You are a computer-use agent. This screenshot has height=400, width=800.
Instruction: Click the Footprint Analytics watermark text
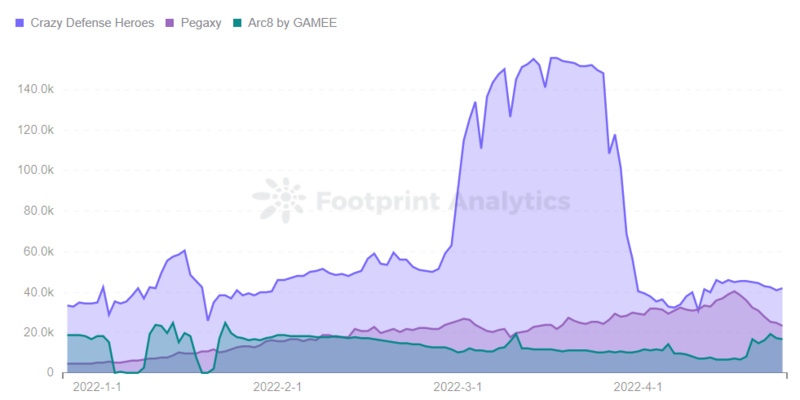[443, 201]
